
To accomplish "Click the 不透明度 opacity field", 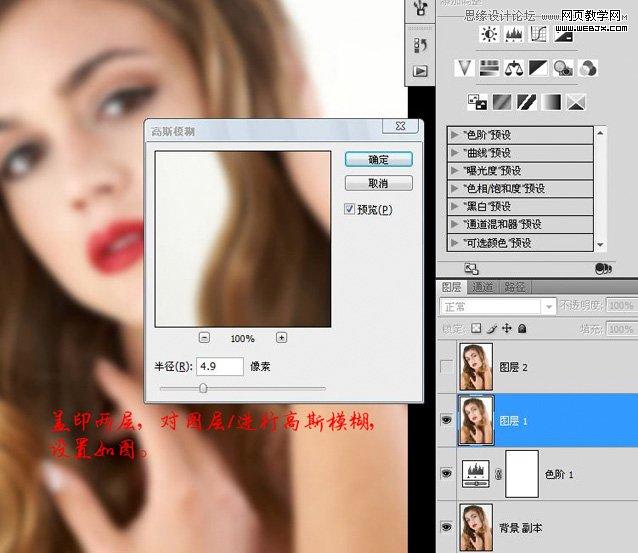I will (621, 305).
